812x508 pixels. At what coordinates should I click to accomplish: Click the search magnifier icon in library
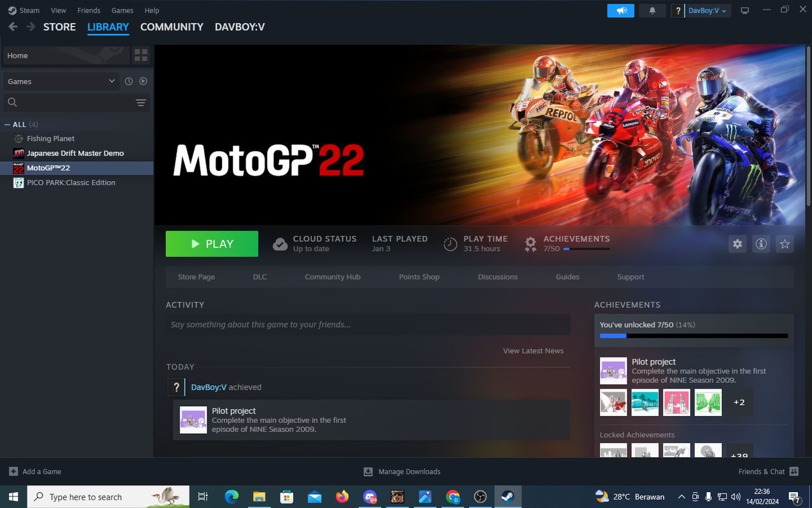12,102
